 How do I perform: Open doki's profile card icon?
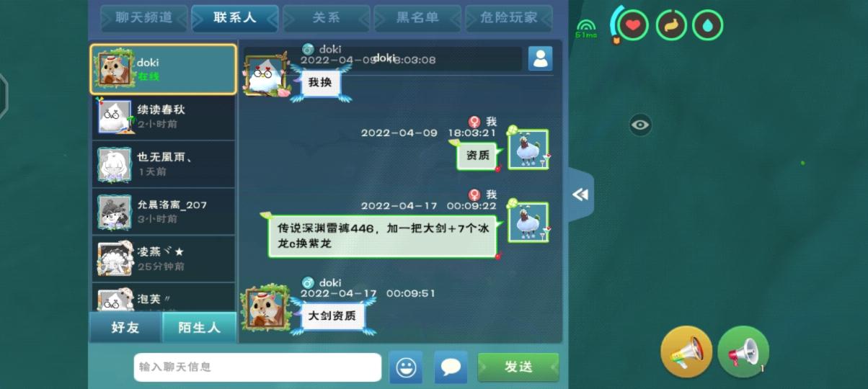coord(540,58)
